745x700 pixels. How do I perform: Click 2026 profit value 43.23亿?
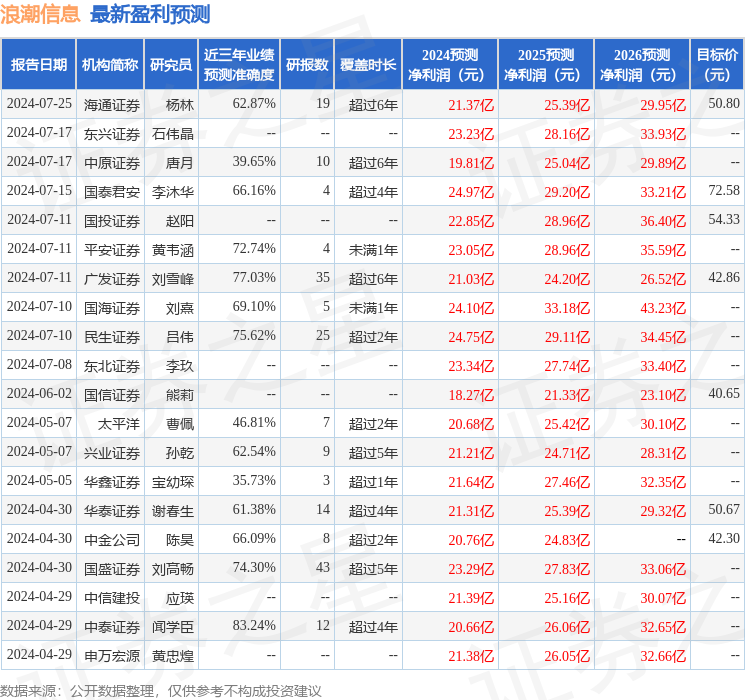coord(663,308)
